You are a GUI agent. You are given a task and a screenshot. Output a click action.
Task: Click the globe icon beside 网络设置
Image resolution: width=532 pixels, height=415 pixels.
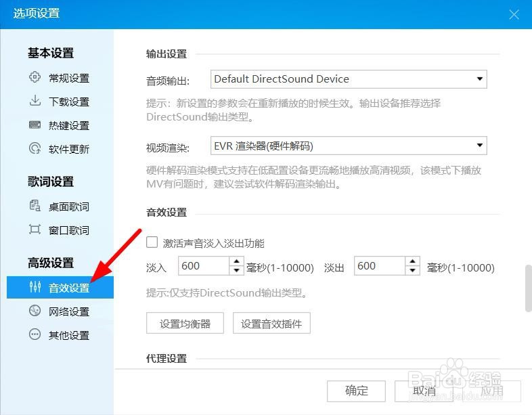click(35, 311)
